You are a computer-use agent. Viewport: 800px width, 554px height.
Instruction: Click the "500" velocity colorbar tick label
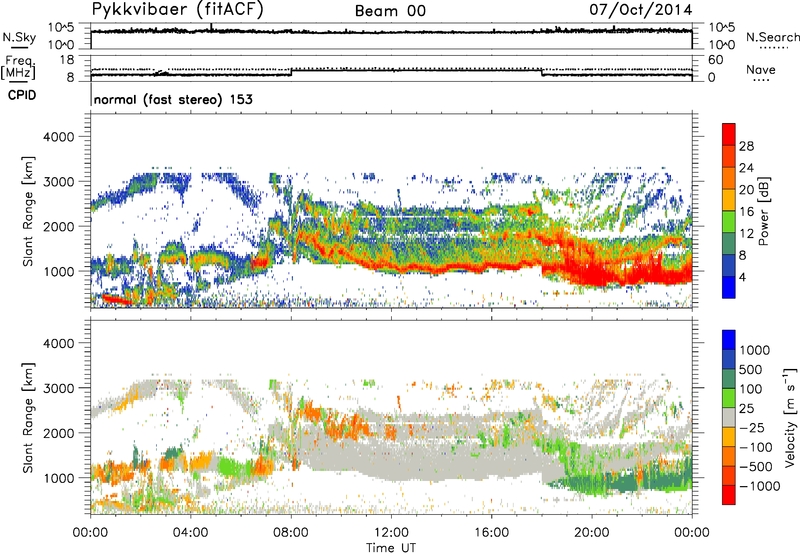pyautogui.click(x=753, y=370)
